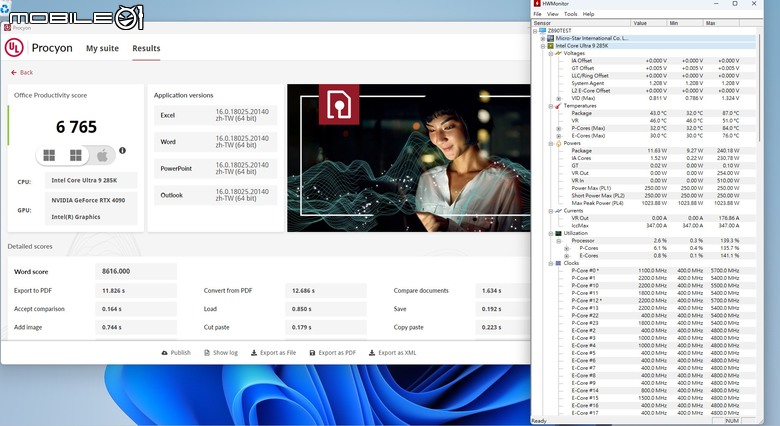Click the UL logo in Procyon header
Image resolution: width=780 pixels, height=426 pixels.
pyautogui.click(x=14, y=48)
